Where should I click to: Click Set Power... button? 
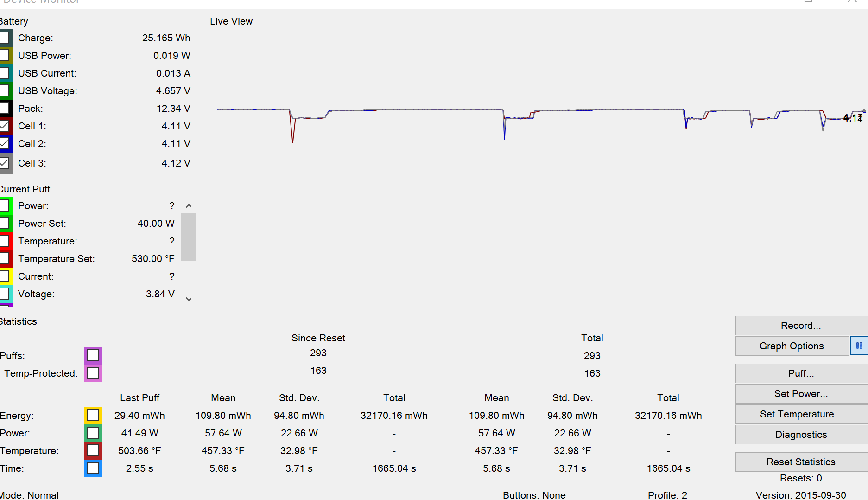tap(801, 394)
